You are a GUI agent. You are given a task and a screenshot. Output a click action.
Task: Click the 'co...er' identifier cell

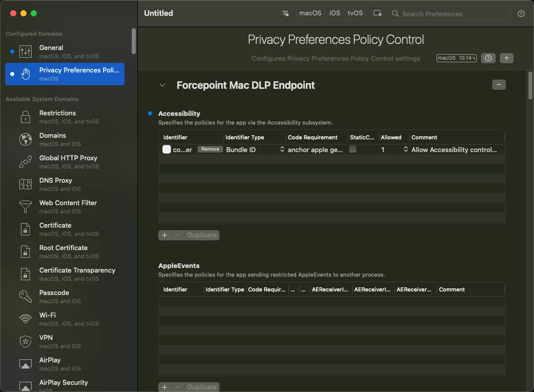183,150
